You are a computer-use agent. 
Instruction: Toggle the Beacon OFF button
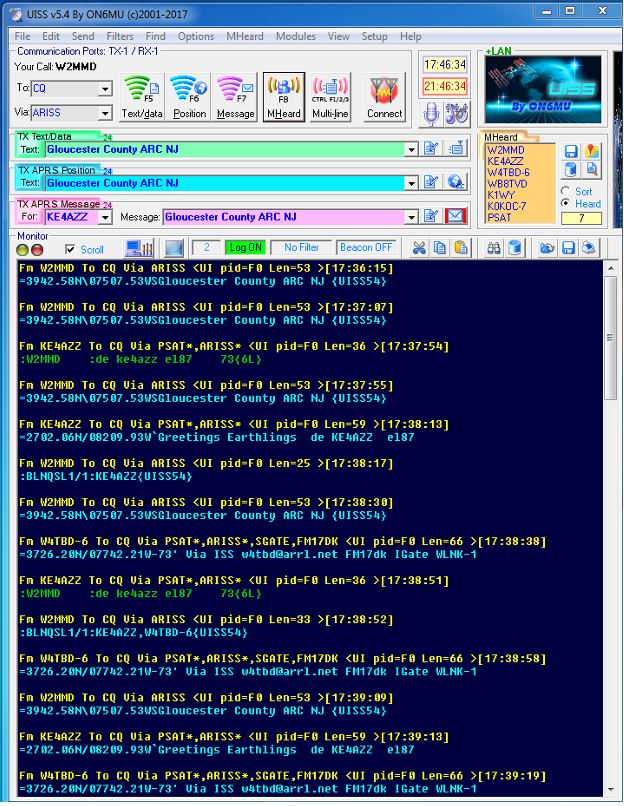[365, 248]
